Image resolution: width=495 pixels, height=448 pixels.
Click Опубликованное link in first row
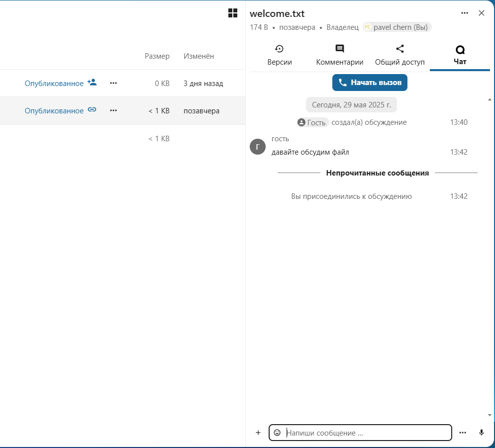(x=54, y=83)
